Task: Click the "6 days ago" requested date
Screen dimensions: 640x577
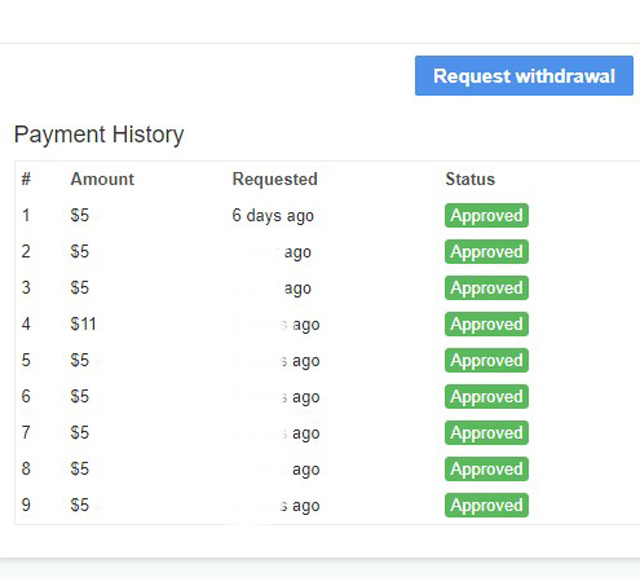Action: (x=273, y=215)
